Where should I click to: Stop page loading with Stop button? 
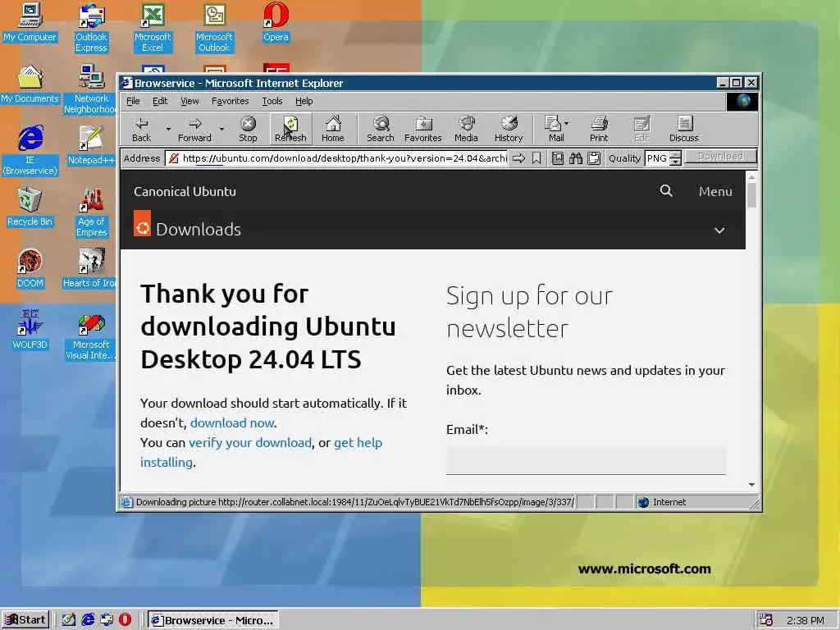248,129
